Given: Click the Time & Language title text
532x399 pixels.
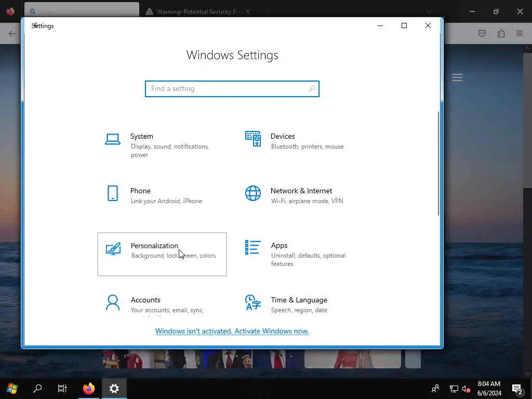Looking at the screenshot, I should 299,300.
